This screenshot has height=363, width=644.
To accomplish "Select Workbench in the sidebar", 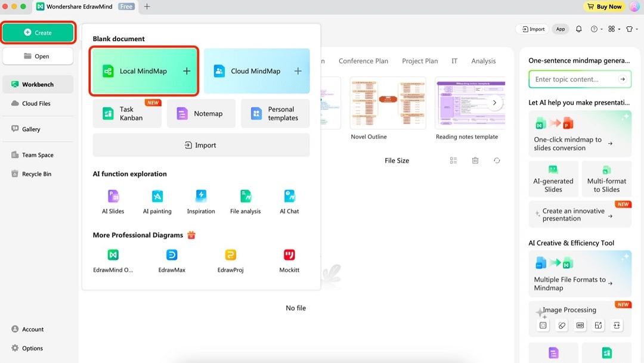I will [x=38, y=84].
